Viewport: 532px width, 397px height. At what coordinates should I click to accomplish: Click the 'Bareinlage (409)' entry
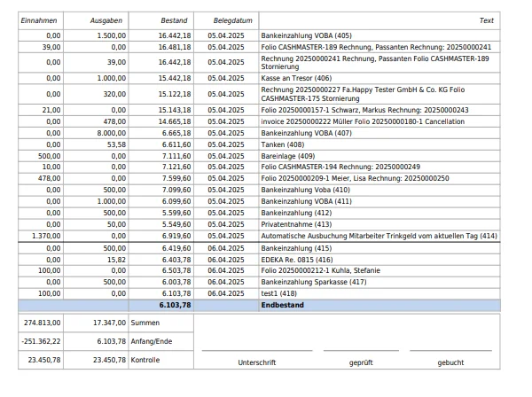(288, 156)
